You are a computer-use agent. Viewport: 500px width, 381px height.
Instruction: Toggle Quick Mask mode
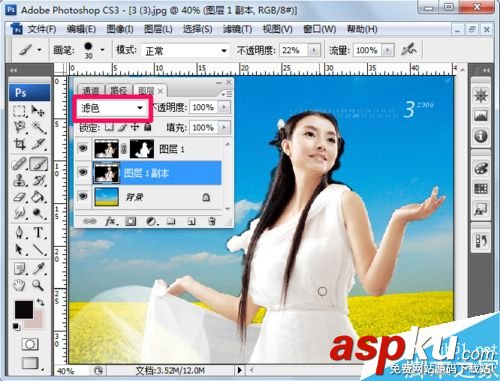(30, 344)
